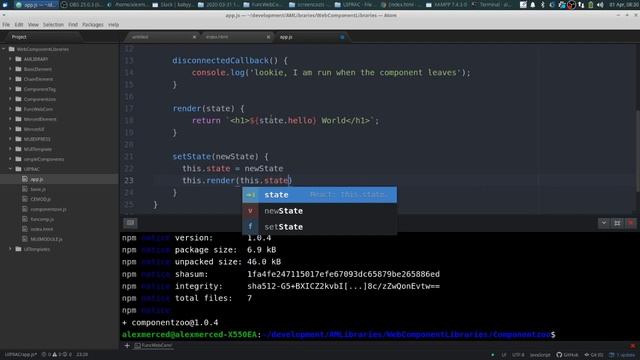
Task: Hide the terminal panel with chevron button
Action: pos(604,223)
